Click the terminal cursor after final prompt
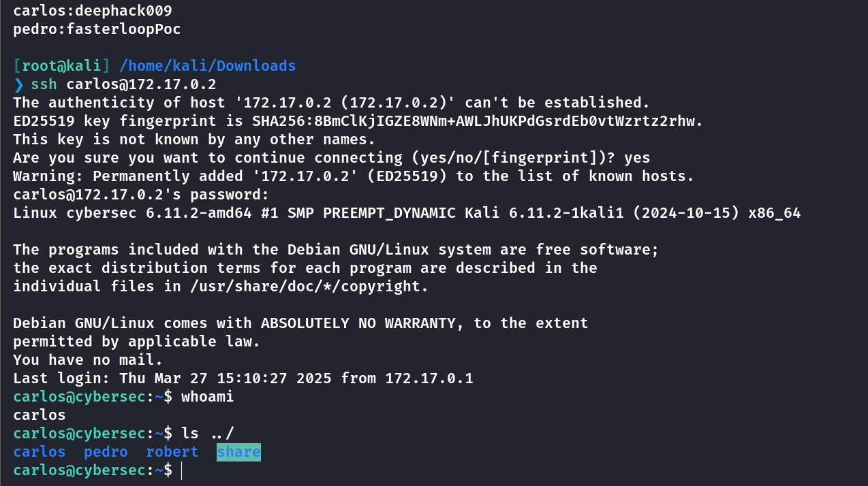Image resolution: width=868 pixels, height=486 pixels. (182, 470)
